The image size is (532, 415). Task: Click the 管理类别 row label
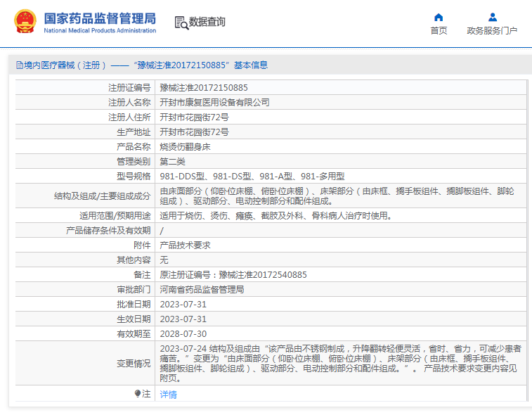coord(134,162)
